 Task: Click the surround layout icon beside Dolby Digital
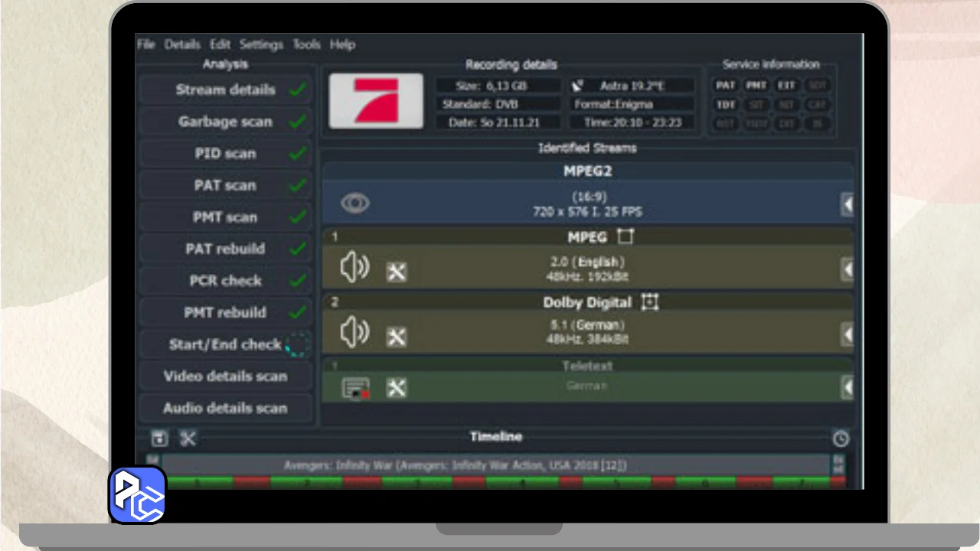tap(650, 302)
